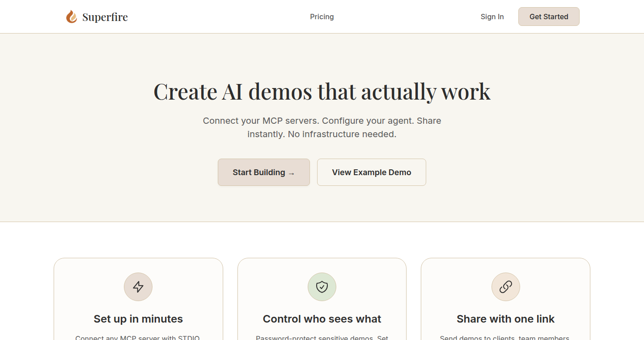Open the Pricing page from the navbar

point(322,17)
